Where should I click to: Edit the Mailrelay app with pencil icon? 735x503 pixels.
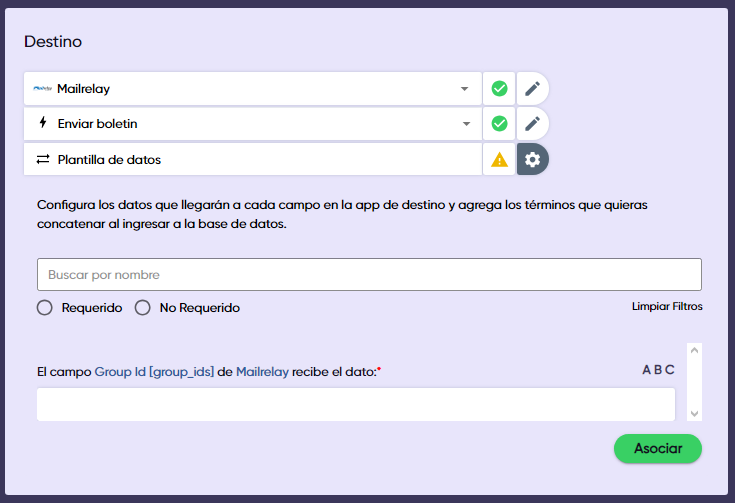532,89
